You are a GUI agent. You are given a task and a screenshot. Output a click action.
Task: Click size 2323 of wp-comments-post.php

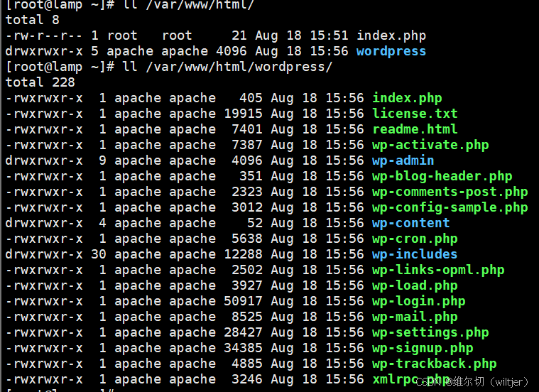(x=247, y=192)
